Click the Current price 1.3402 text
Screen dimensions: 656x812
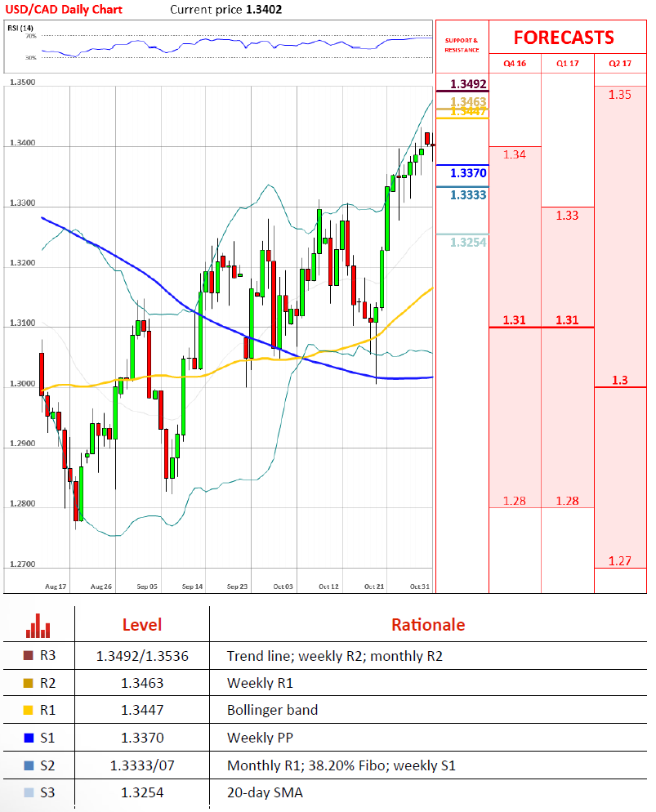[225, 9]
